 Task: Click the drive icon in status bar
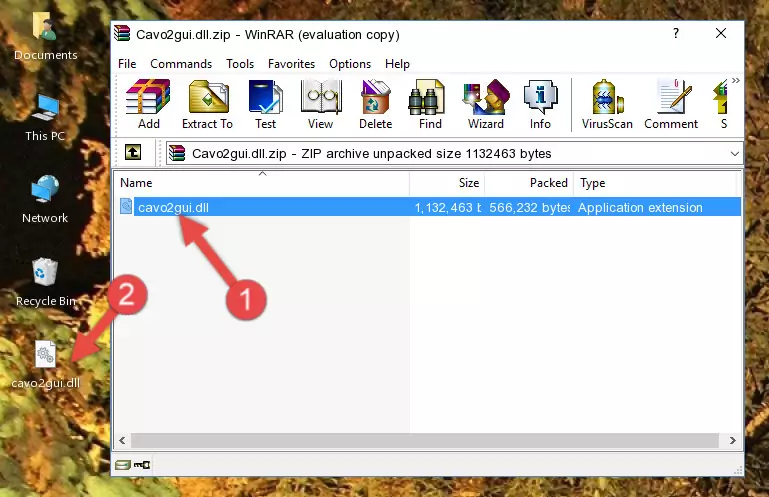[x=123, y=465]
